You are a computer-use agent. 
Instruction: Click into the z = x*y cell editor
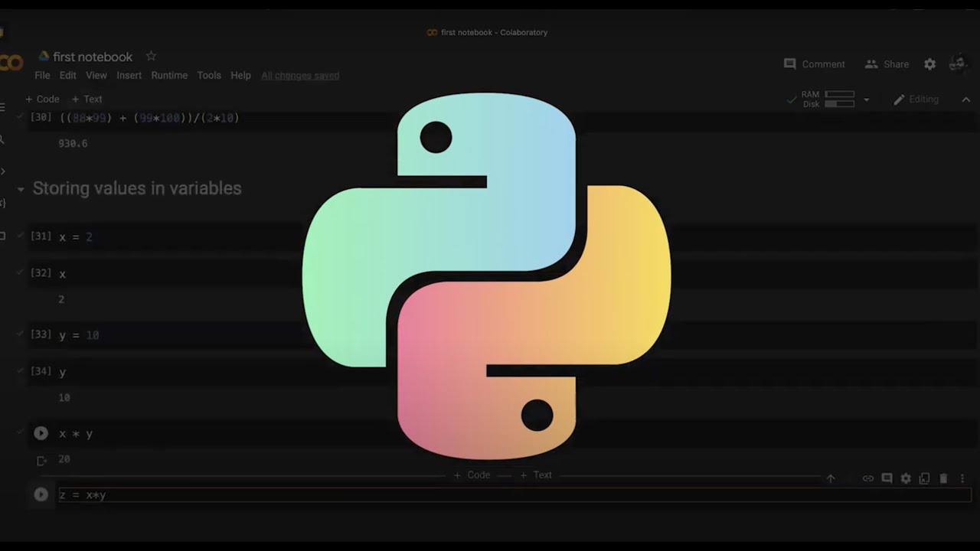[x=514, y=494]
